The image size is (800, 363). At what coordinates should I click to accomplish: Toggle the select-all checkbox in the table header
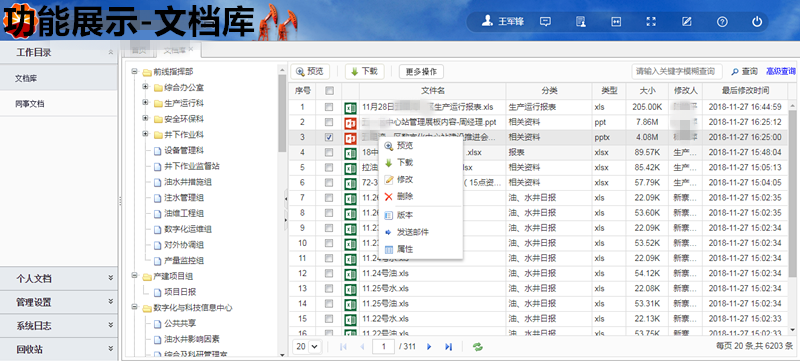[329, 91]
